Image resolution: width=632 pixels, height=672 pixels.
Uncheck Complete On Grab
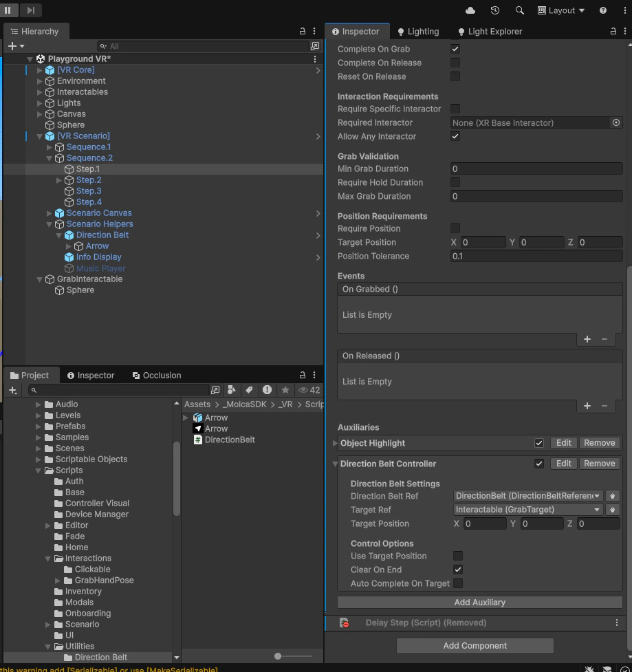tap(455, 49)
